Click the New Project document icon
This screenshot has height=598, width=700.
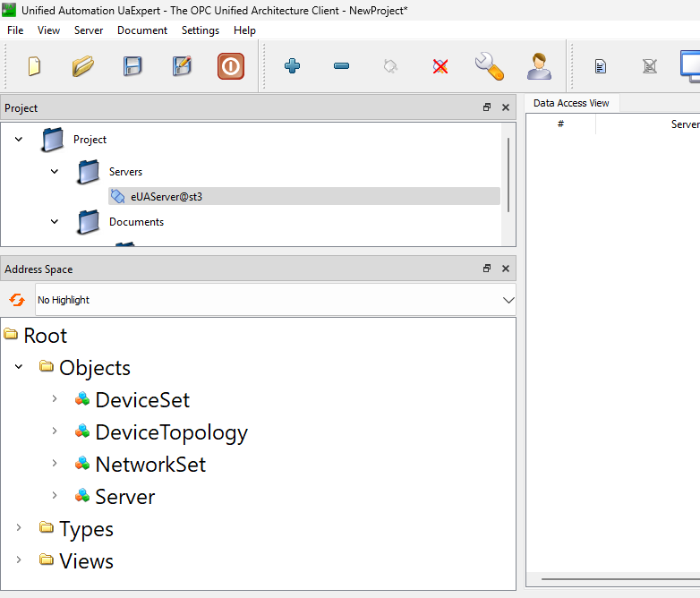coord(34,66)
